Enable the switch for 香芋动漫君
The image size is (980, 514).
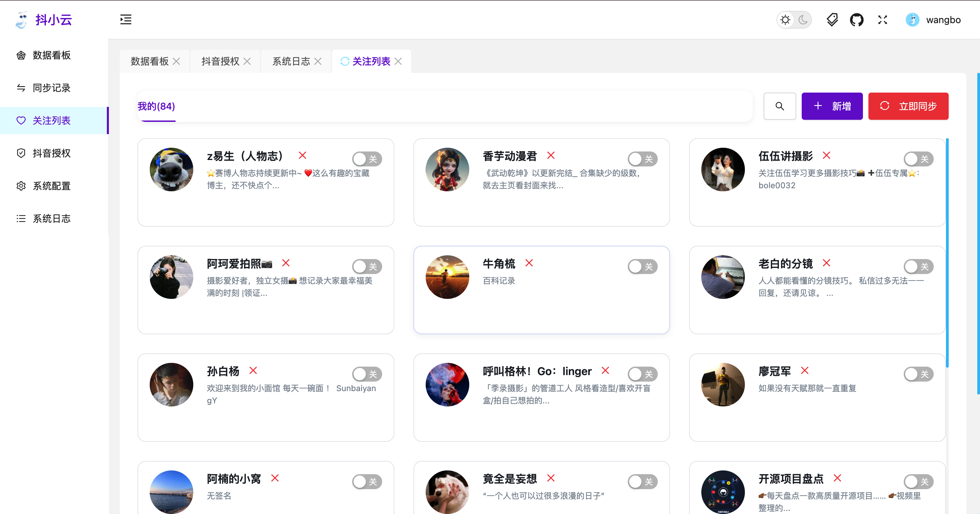click(642, 159)
